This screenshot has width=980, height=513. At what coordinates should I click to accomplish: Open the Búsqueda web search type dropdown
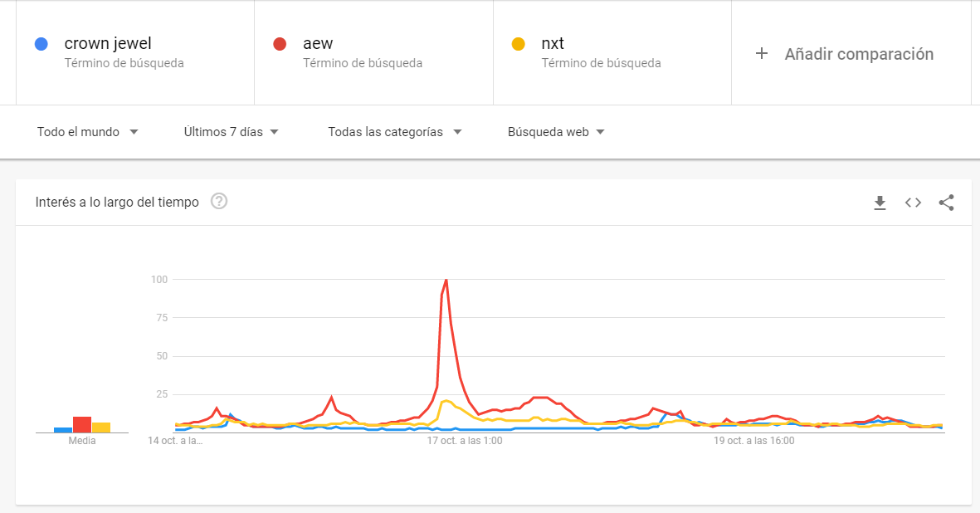[x=556, y=132]
